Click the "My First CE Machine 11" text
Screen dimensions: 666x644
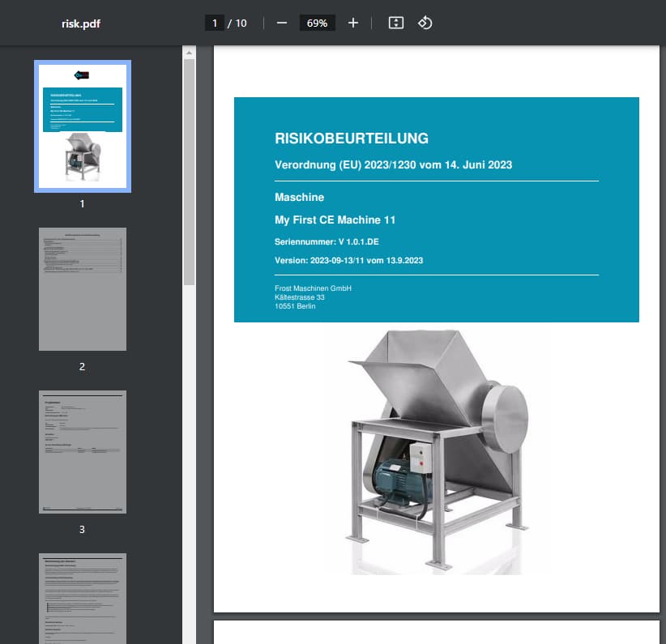pos(335,220)
